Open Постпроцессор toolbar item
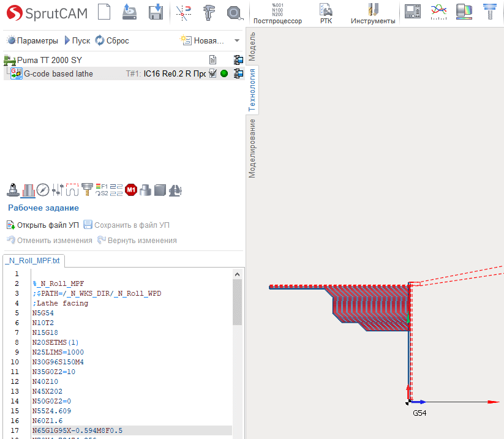This screenshot has height=439, width=504. [x=277, y=13]
